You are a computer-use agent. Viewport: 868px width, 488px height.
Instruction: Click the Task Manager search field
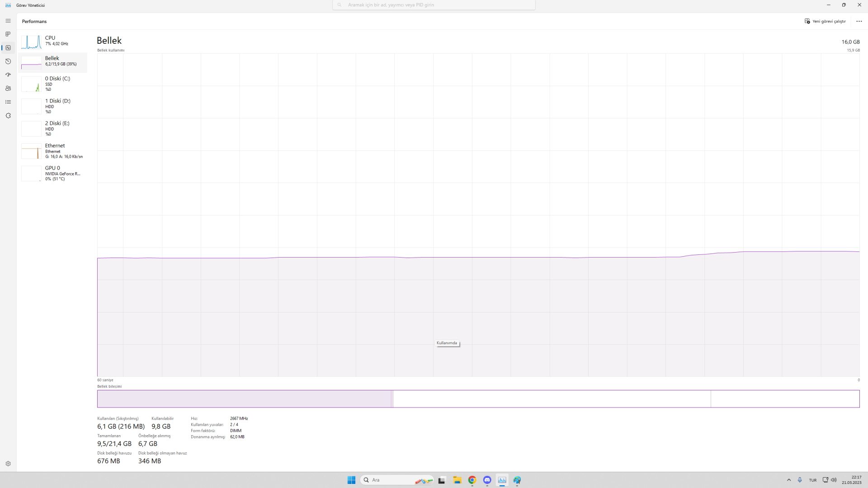click(434, 5)
